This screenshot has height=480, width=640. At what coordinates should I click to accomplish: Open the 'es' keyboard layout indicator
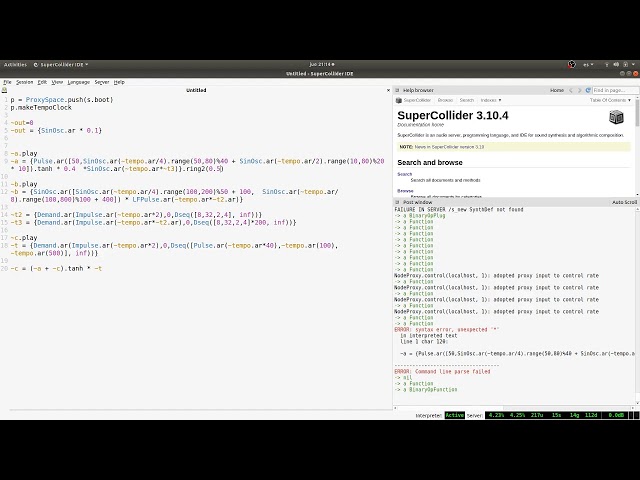(x=588, y=64)
